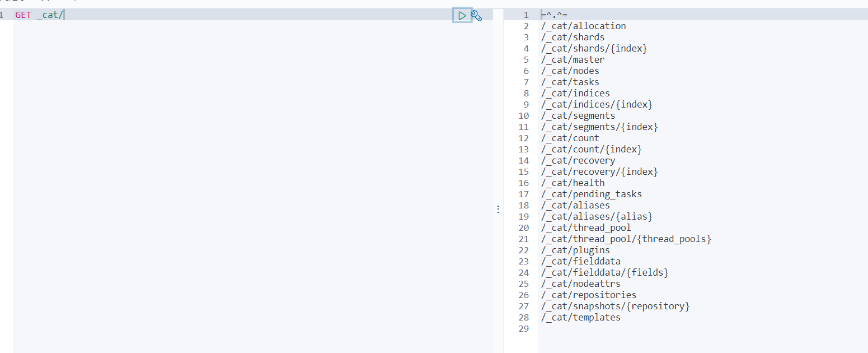Click the /_cat/count line
The image size is (868, 353).
pos(570,138)
